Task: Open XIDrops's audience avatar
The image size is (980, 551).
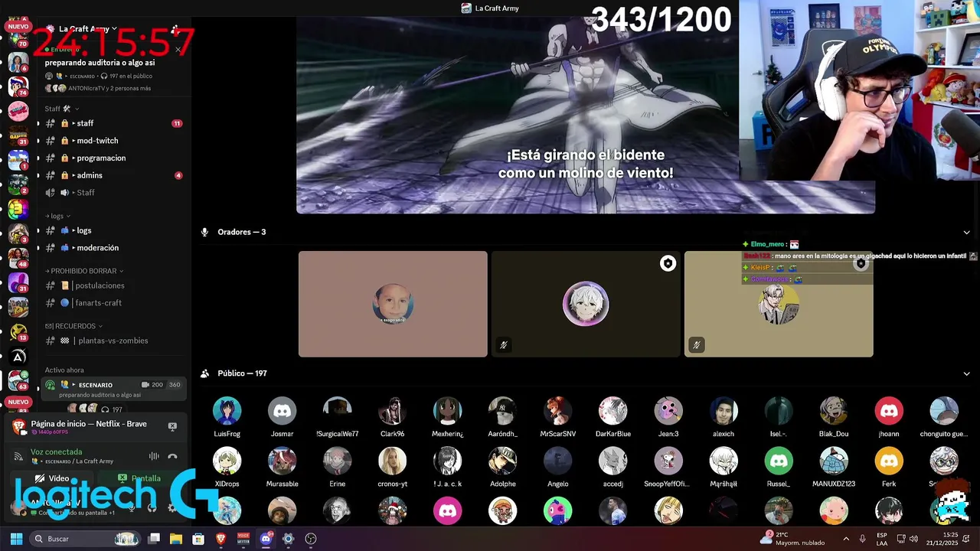Action: (x=227, y=461)
